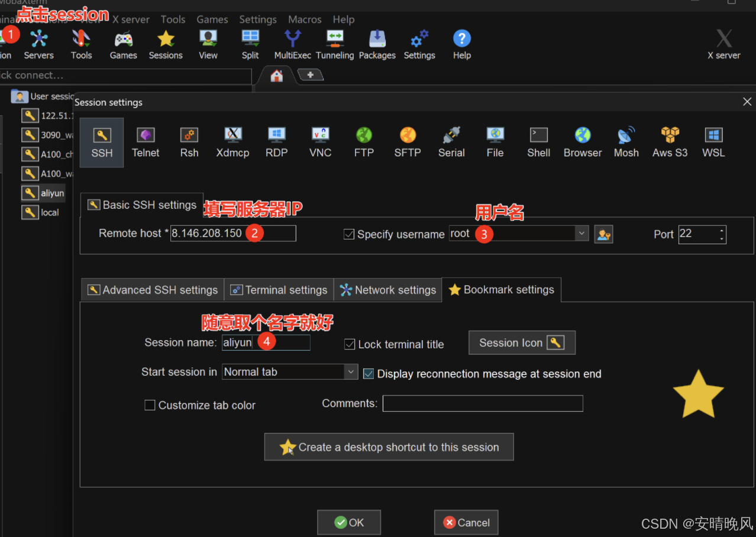The height and width of the screenshot is (537, 756).
Task: Select the Rsh session type
Action: (189, 143)
